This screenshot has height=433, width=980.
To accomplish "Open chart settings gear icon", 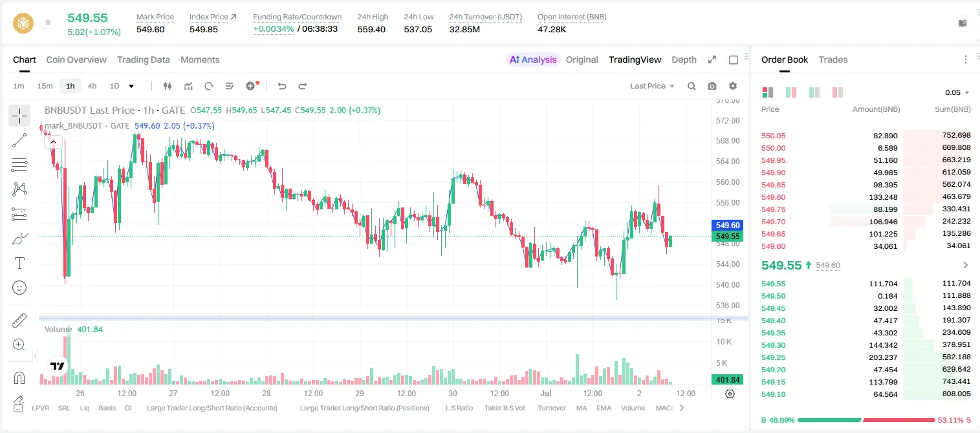I will (x=733, y=86).
